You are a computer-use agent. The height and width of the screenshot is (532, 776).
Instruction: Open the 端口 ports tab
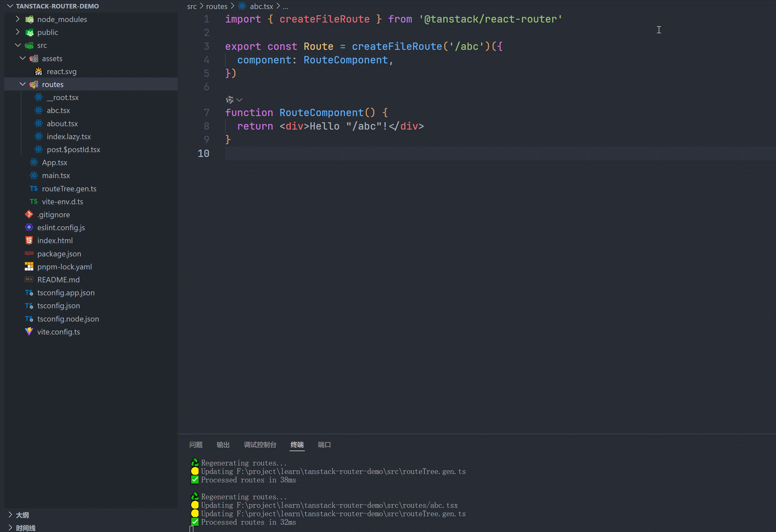(324, 445)
